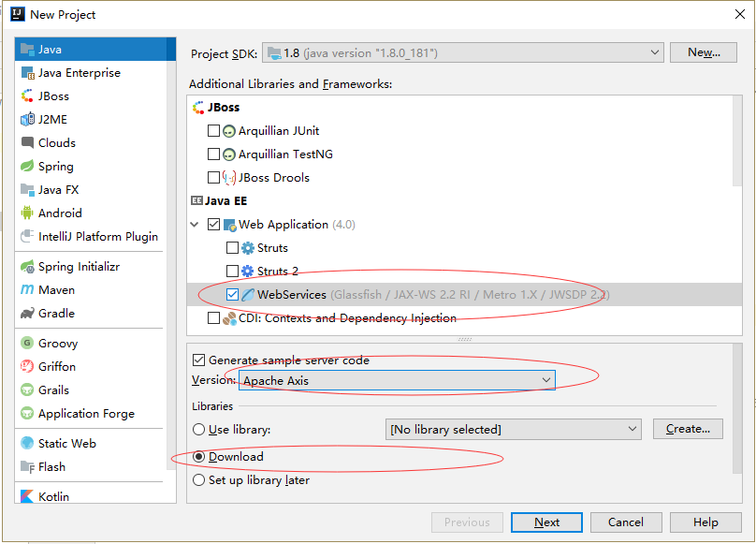Select the Maven project type label
Image resolution: width=756 pixels, height=544 pixels.
click(x=56, y=290)
